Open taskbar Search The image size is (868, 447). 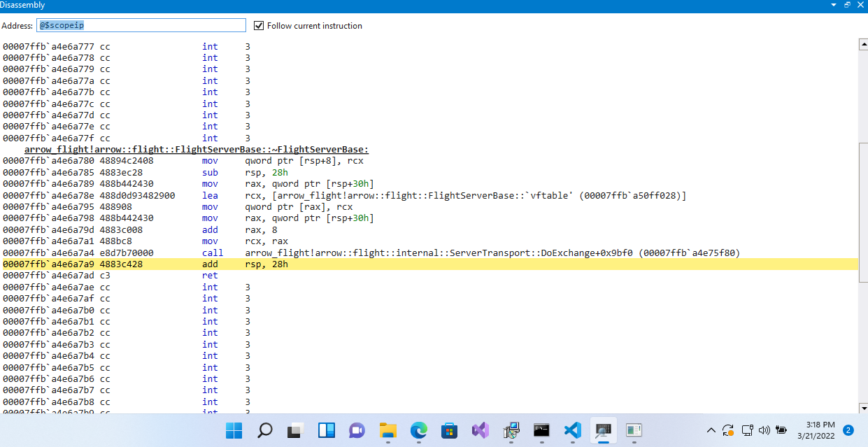pos(265,430)
